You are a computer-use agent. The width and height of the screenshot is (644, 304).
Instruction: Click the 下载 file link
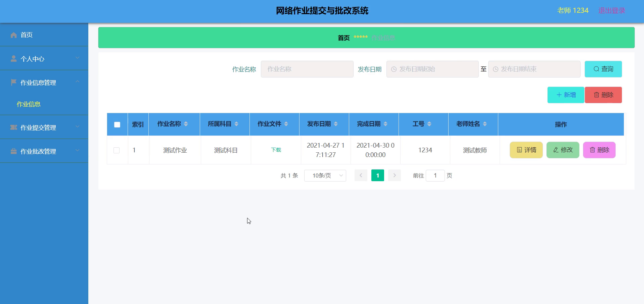pos(276,150)
